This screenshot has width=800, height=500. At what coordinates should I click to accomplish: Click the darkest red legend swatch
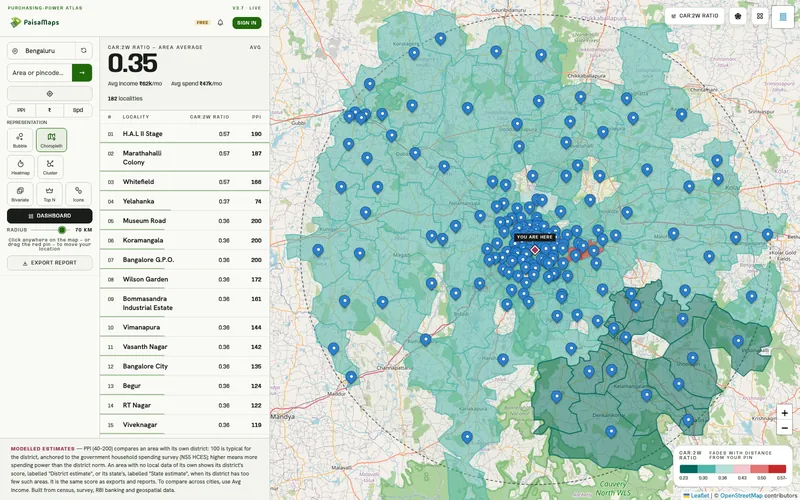point(777,469)
